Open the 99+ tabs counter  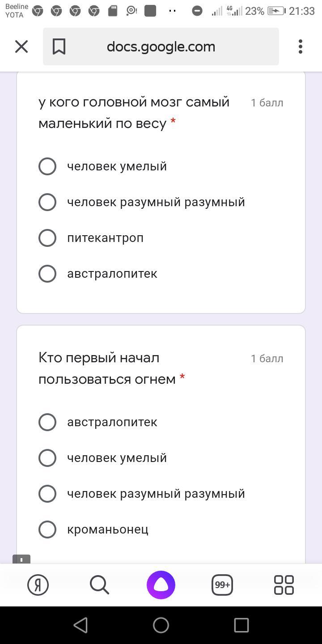pos(222,585)
